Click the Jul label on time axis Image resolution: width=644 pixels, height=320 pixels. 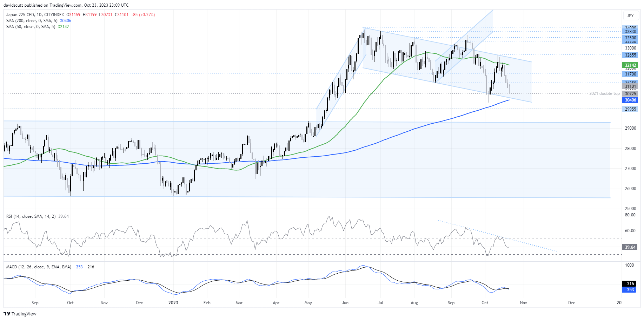pyautogui.click(x=380, y=303)
